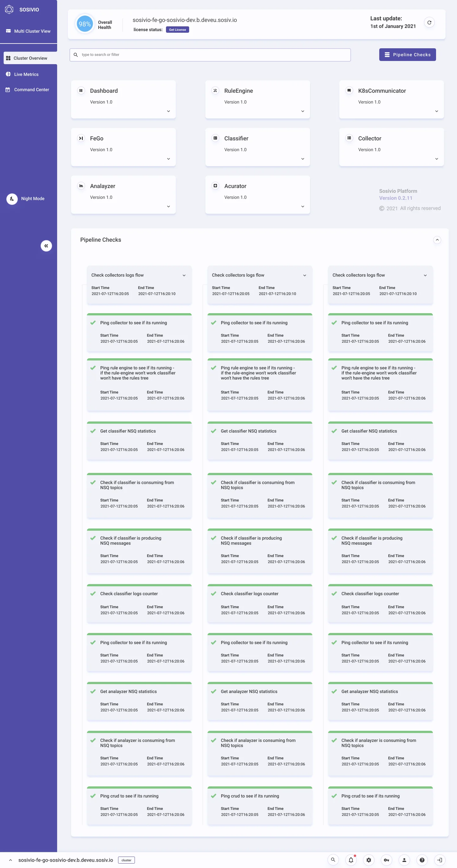The width and height of the screenshot is (457, 868).
Task: Expand the Classifier card chevron
Action: (x=303, y=159)
